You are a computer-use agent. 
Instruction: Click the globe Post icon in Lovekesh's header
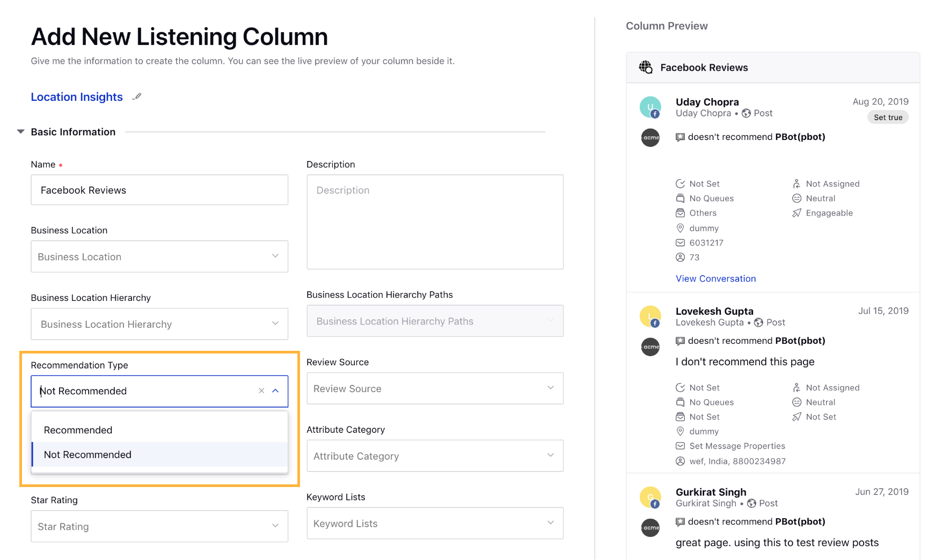[x=758, y=322]
